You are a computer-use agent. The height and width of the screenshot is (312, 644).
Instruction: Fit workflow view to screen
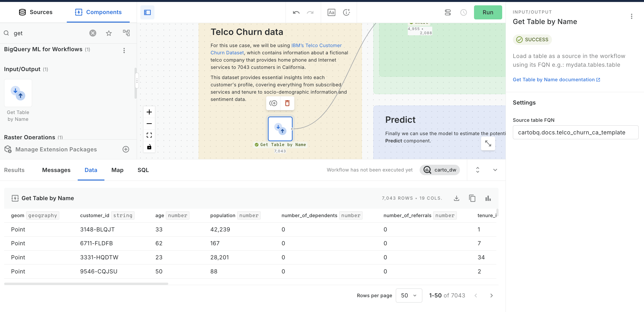[x=149, y=135]
